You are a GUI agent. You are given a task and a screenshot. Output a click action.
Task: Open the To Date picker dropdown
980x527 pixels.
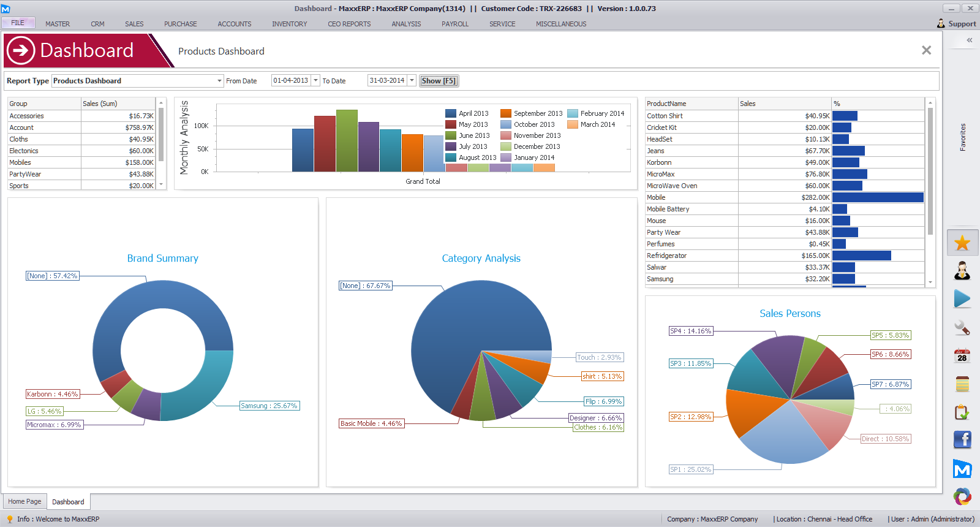412,81
